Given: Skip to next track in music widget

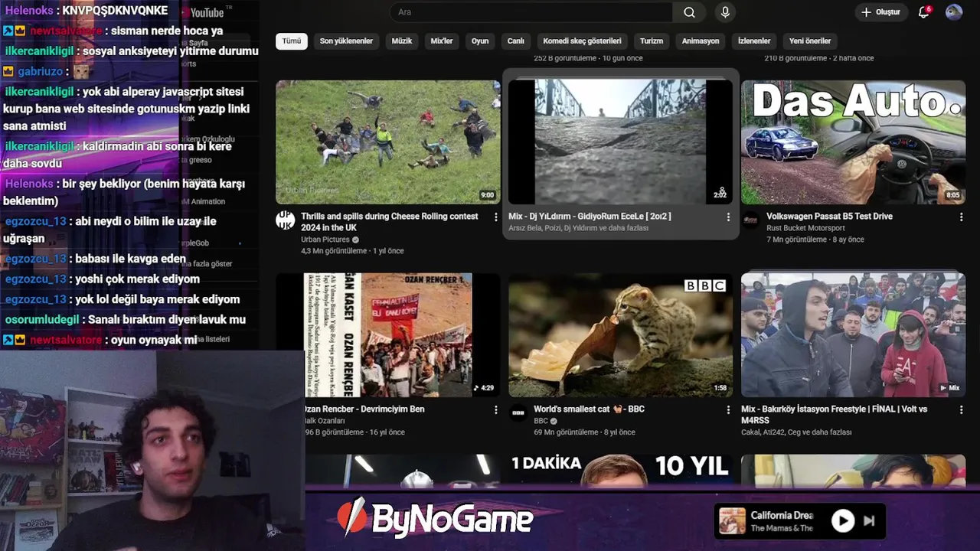Looking at the screenshot, I should pyautogui.click(x=869, y=521).
